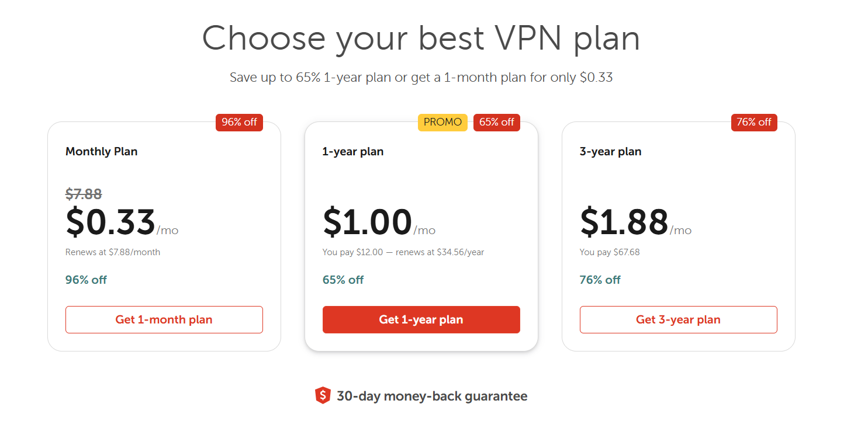Click the $1.88 per month price
The height and width of the screenshot is (442, 868).
624,222
